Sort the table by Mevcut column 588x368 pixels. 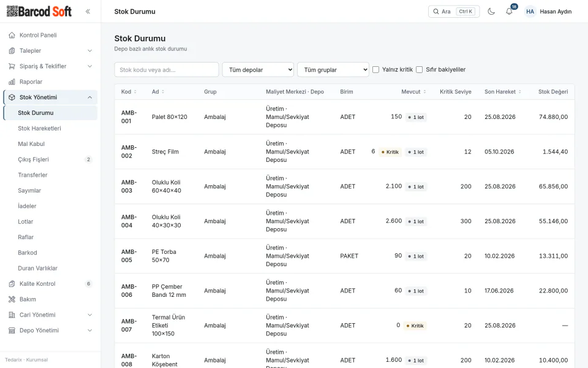pos(413,91)
